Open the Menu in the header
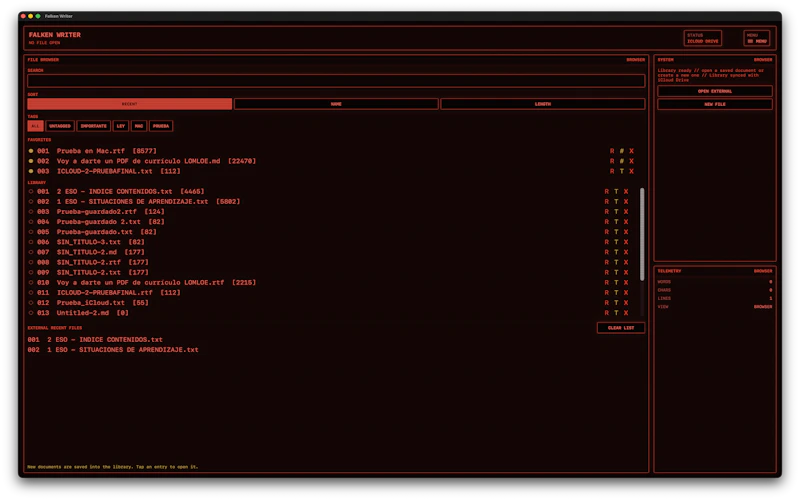 [757, 38]
